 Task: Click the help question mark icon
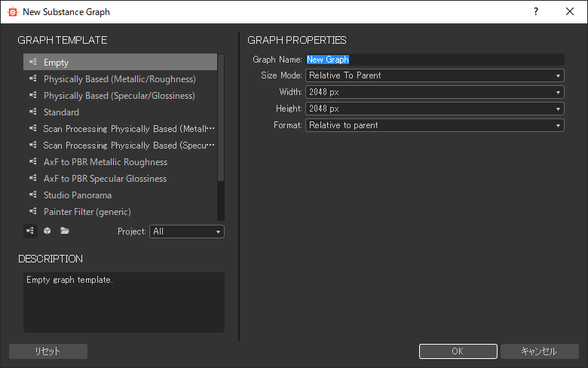pyautogui.click(x=536, y=11)
